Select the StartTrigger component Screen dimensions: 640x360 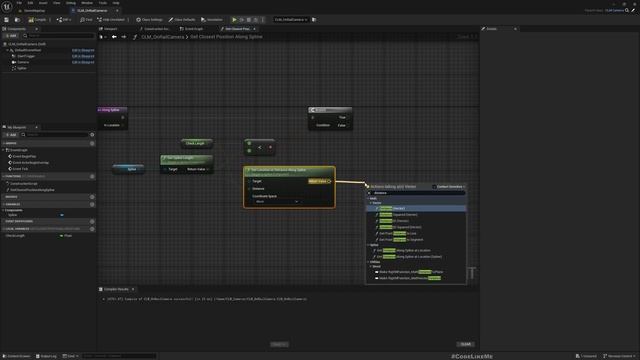26,56
